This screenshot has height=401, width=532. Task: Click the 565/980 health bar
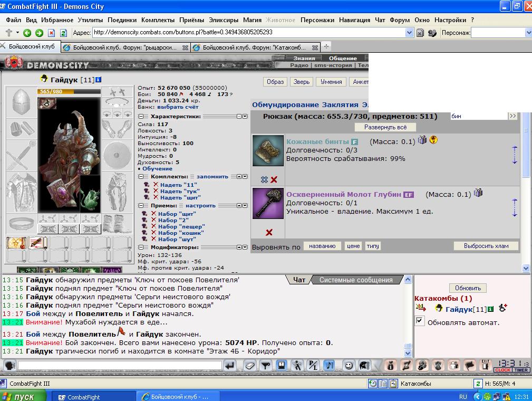tap(69, 91)
